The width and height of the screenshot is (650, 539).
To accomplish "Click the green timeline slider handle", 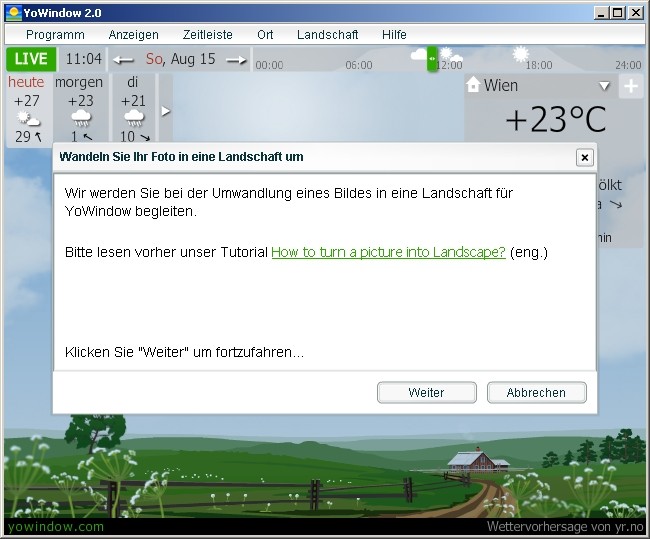I will (432, 59).
